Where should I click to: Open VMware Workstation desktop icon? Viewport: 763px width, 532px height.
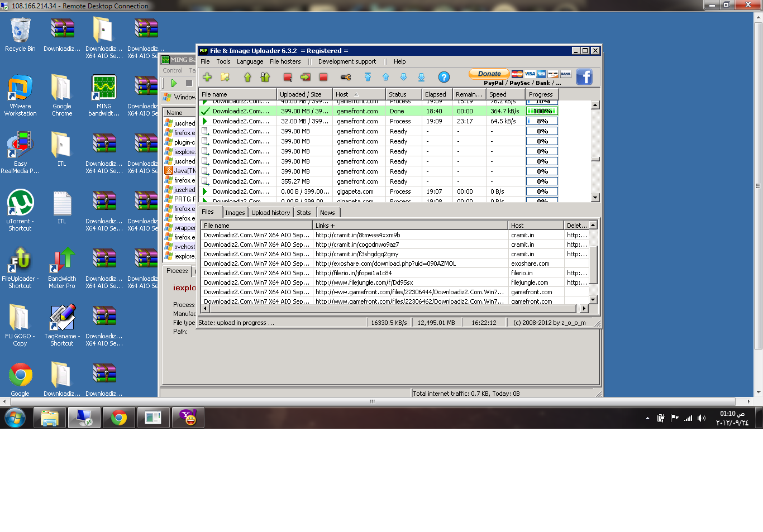20,95
